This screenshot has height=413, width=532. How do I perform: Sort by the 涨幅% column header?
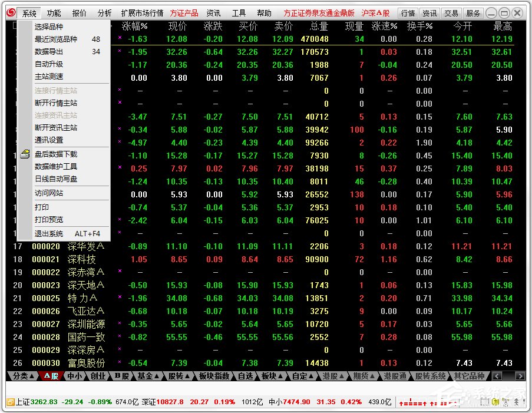click(x=135, y=26)
